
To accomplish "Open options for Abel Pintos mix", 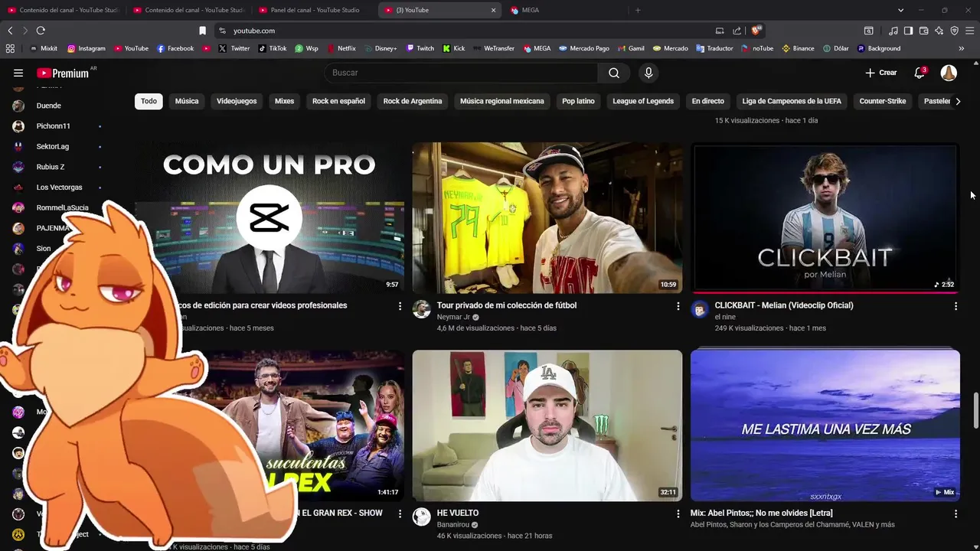I will [x=955, y=514].
